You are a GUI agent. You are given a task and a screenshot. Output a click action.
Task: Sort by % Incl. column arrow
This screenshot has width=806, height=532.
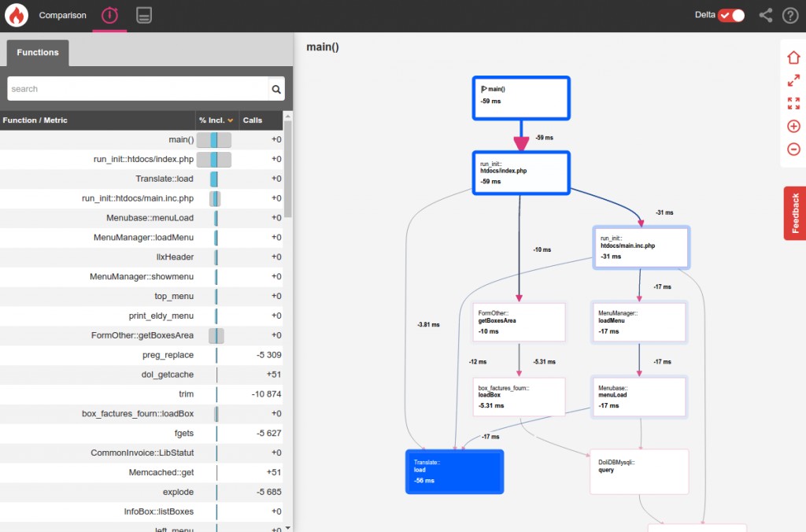coord(231,120)
